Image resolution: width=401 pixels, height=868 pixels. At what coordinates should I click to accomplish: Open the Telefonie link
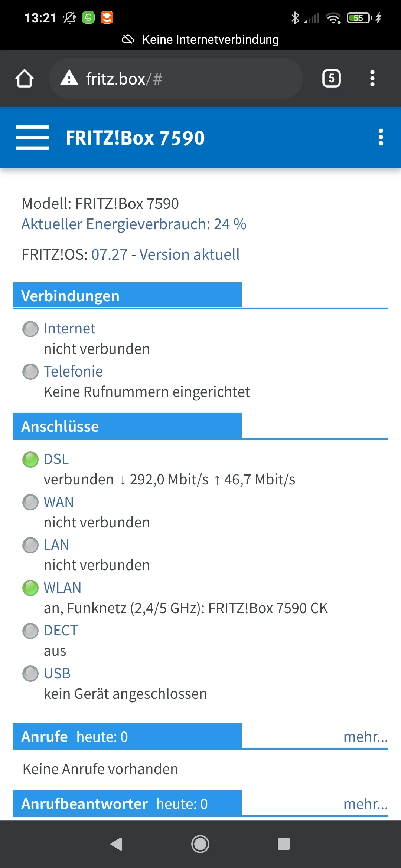tap(73, 372)
